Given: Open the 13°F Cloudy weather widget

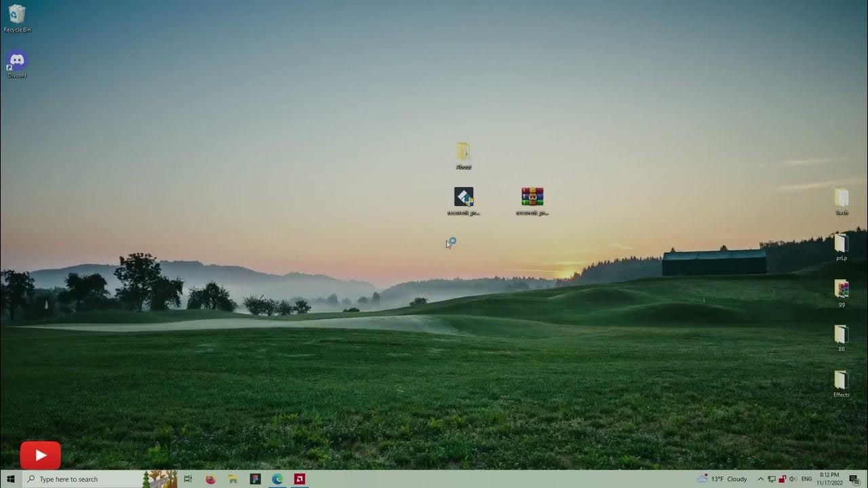Looking at the screenshot, I should click(722, 479).
